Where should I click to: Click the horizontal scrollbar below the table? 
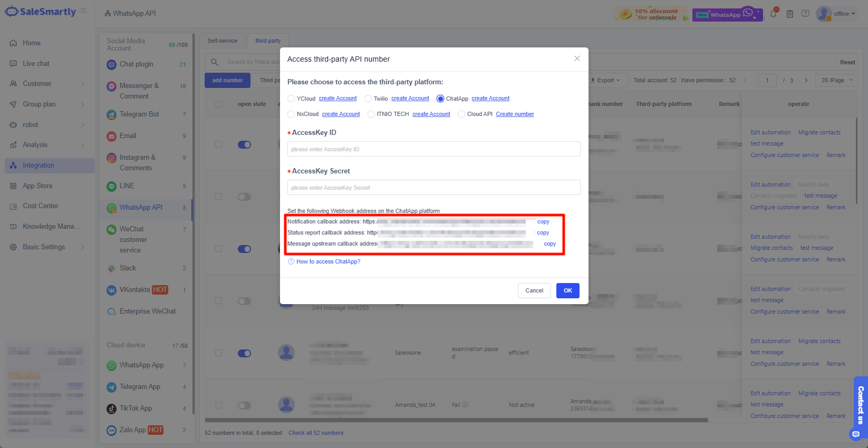(456, 420)
